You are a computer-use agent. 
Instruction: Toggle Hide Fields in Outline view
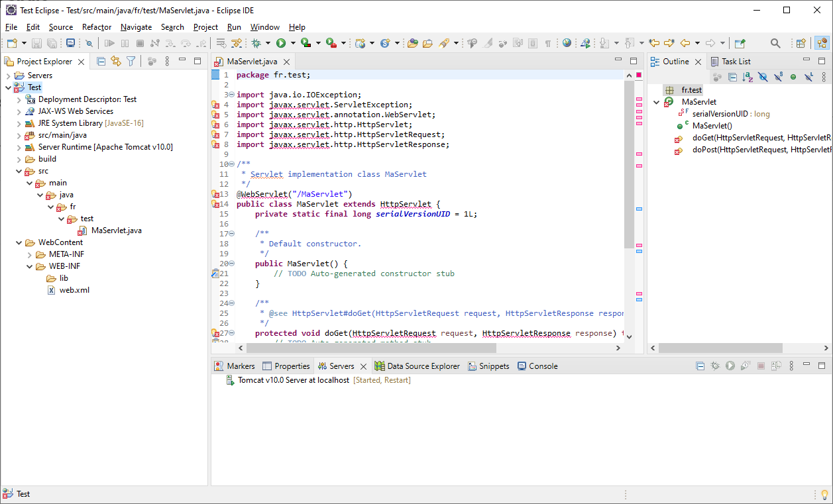763,77
